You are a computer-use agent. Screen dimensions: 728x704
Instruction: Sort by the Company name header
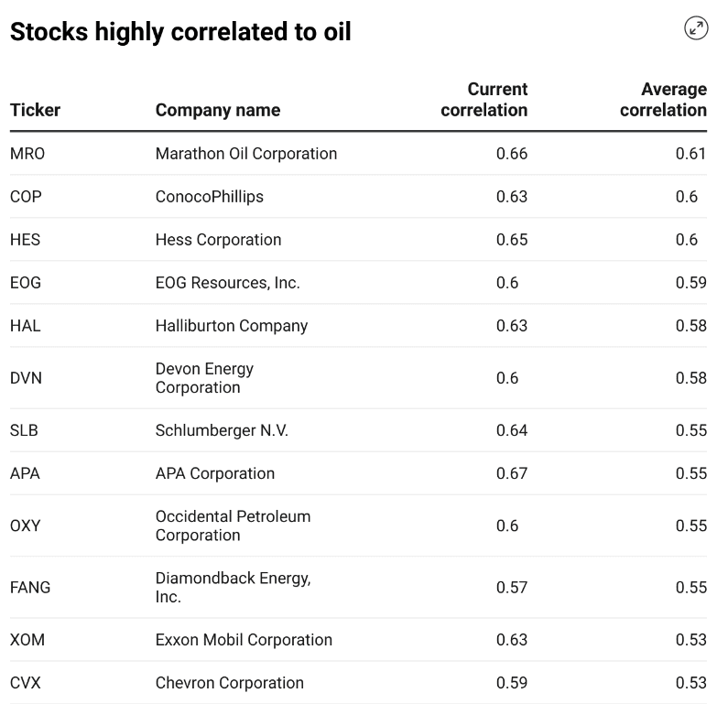pos(218,110)
